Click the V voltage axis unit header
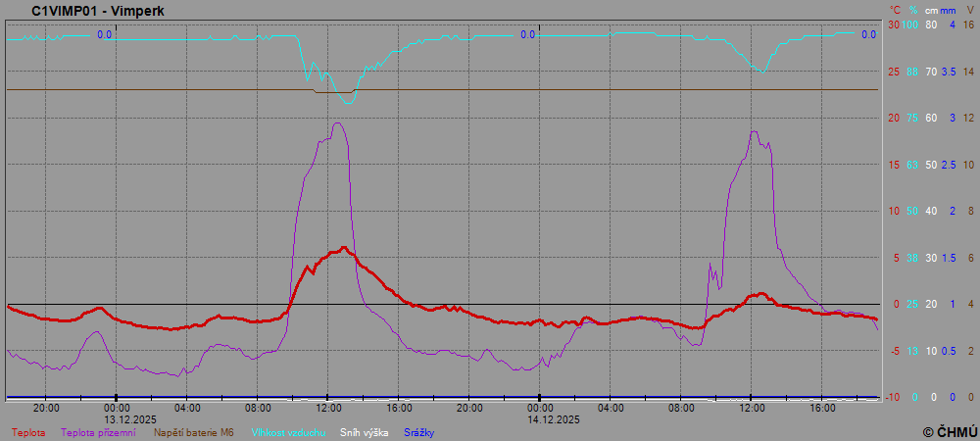Image resolution: width=980 pixels, height=441 pixels. click(970, 10)
